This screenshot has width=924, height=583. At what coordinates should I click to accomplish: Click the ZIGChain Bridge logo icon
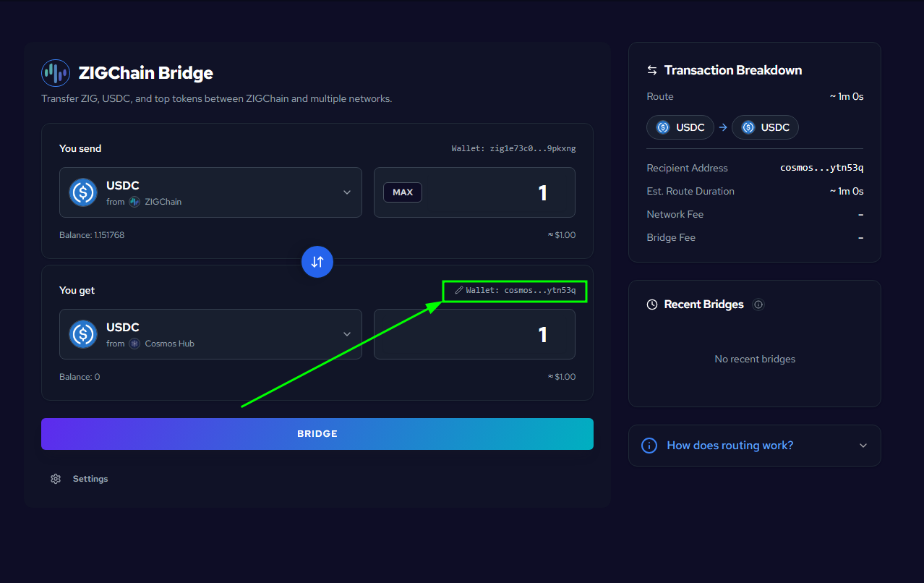55,72
